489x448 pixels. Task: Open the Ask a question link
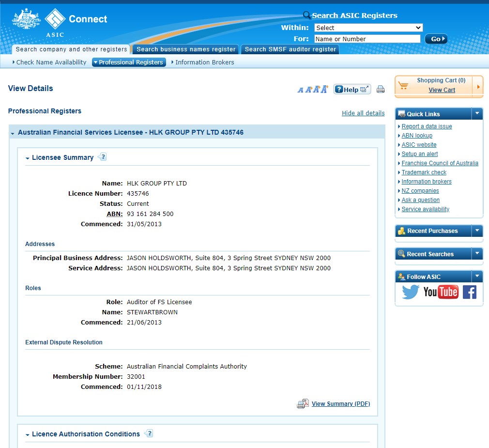pyautogui.click(x=420, y=200)
